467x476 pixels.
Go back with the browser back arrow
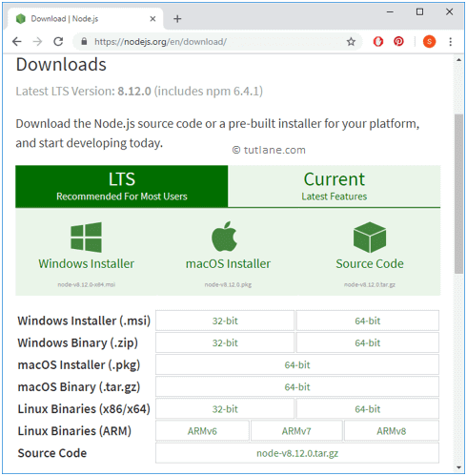pos(16,42)
